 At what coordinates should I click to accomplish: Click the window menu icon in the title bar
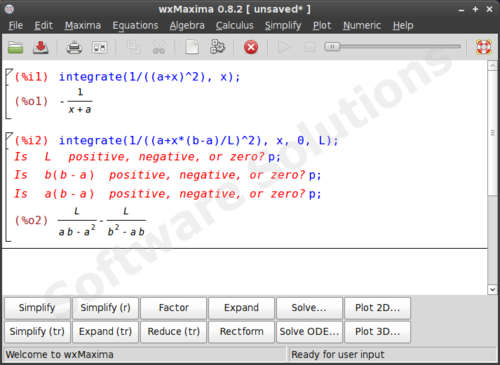pyautogui.click(x=10, y=9)
